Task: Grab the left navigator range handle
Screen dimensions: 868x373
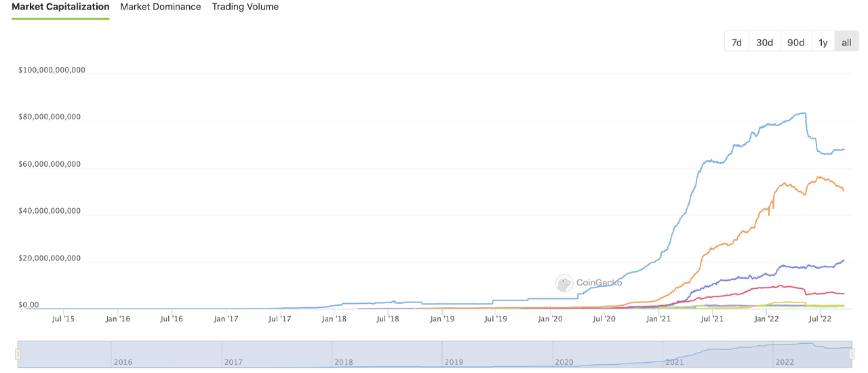Action: [18, 354]
